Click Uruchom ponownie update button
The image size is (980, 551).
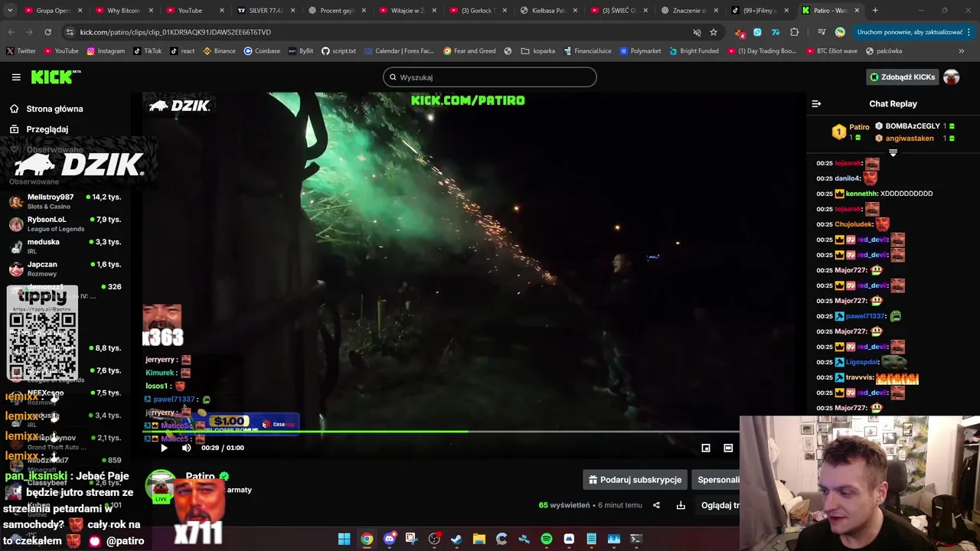[x=910, y=32]
